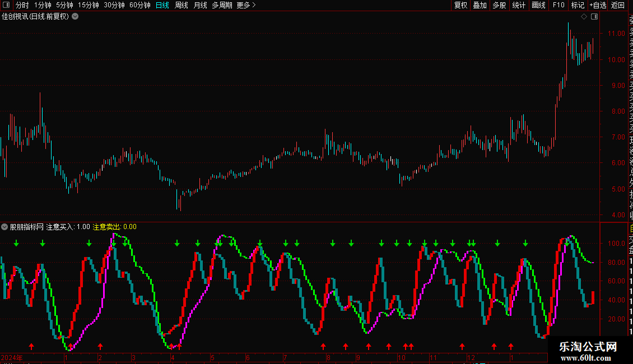Select the 5分钟 period tab
The image size is (633, 364).
pos(64,5)
